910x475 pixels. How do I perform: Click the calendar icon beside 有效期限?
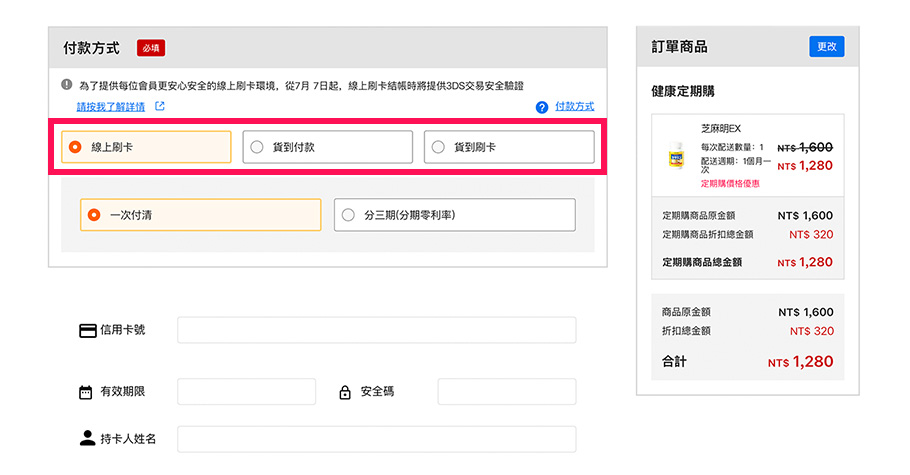coord(85,392)
